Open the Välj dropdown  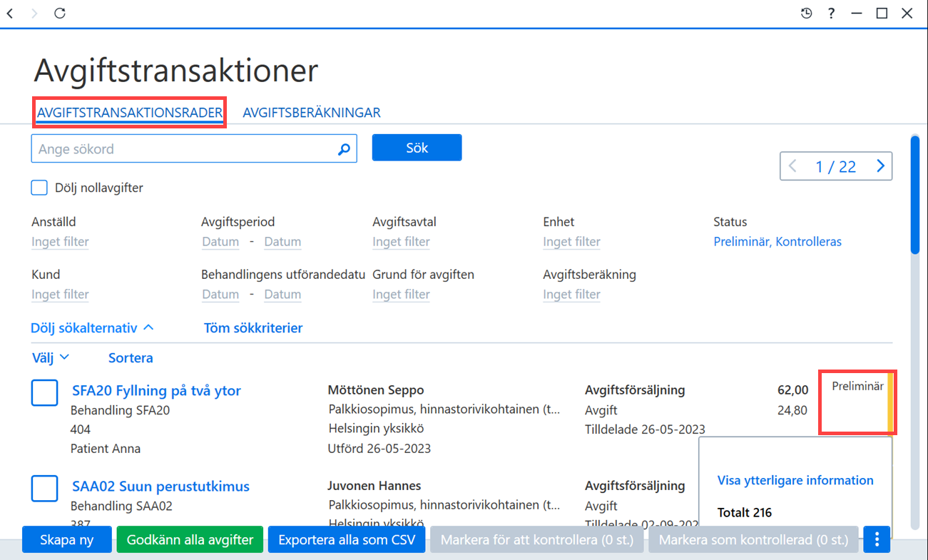click(51, 357)
